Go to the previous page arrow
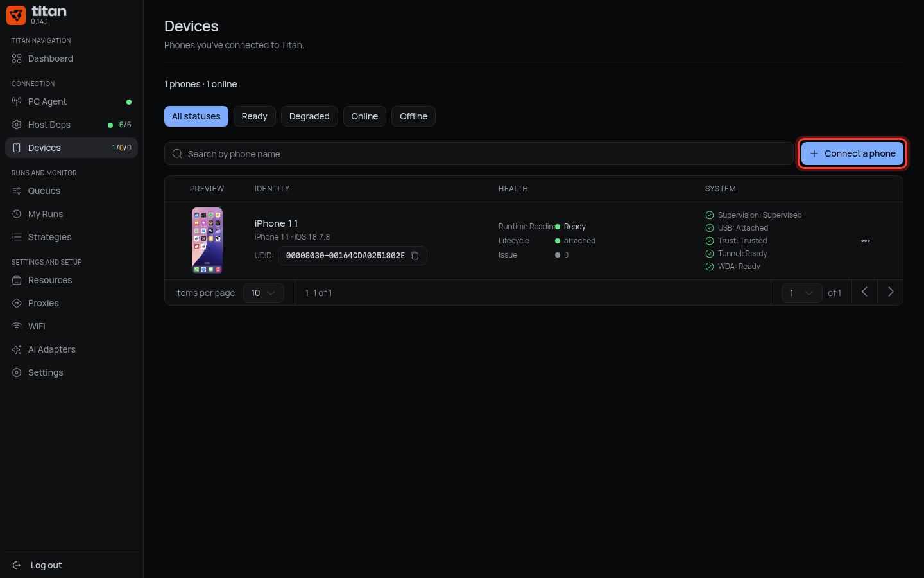 tap(864, 292)
